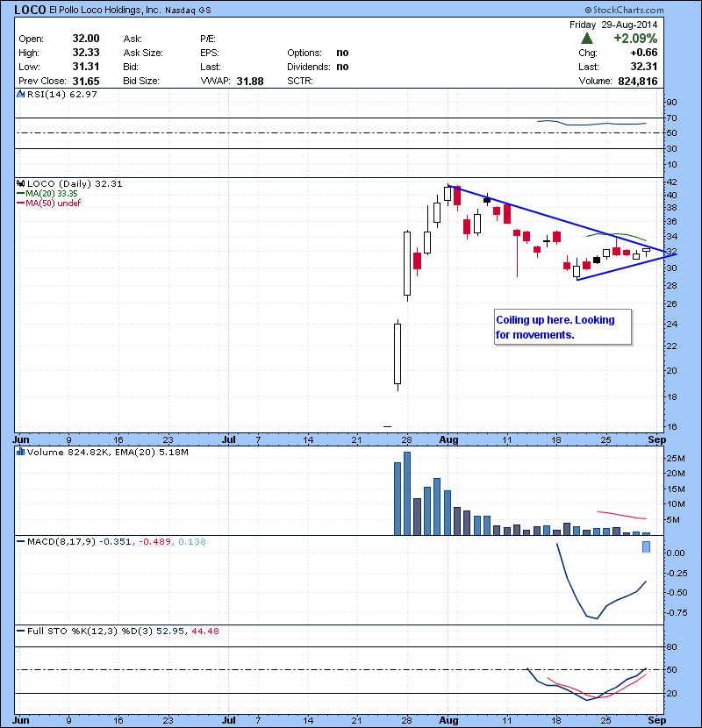702x728 pixels.
Task: Click the Volume value 824,816 in header
Action: pyautogui.click(x=638, y=82)
